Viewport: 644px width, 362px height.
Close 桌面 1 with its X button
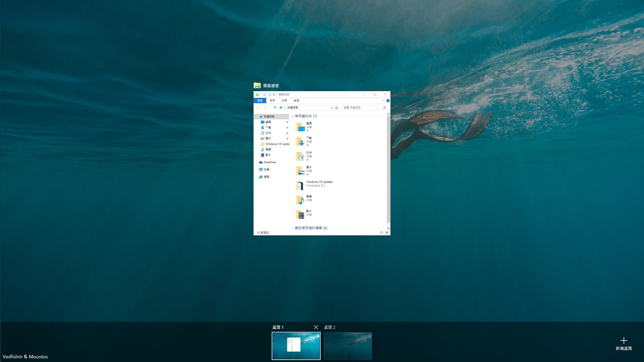tap(316, 327)
